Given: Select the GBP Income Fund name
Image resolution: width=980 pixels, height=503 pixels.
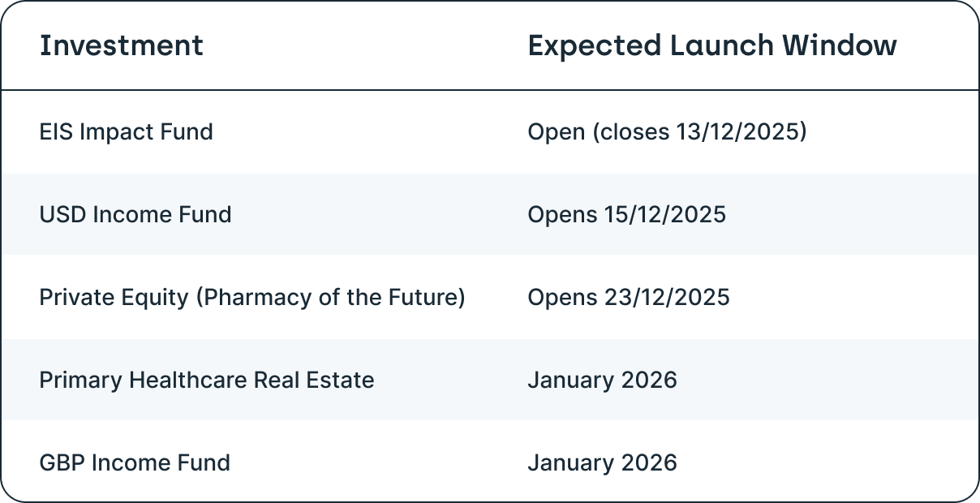Looking at the screenshot, I should (x=135, y=462).
